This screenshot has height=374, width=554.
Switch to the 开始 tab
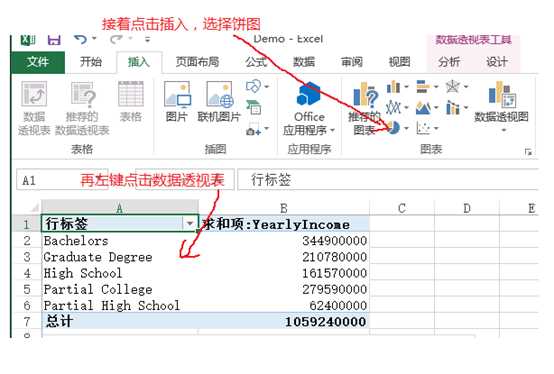click(x=91, y=62)
